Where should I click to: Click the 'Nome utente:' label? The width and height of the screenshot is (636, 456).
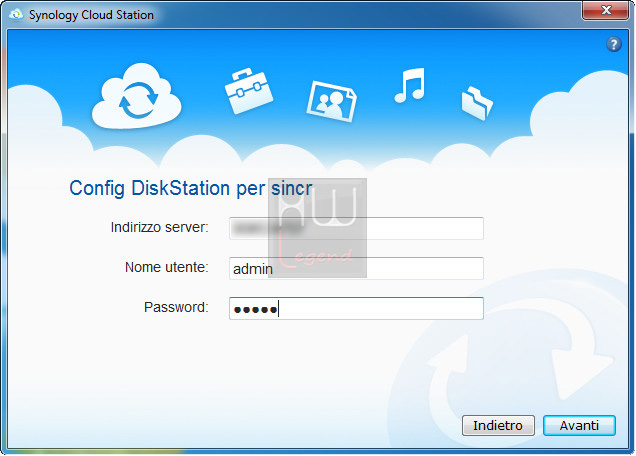[166, 267]
